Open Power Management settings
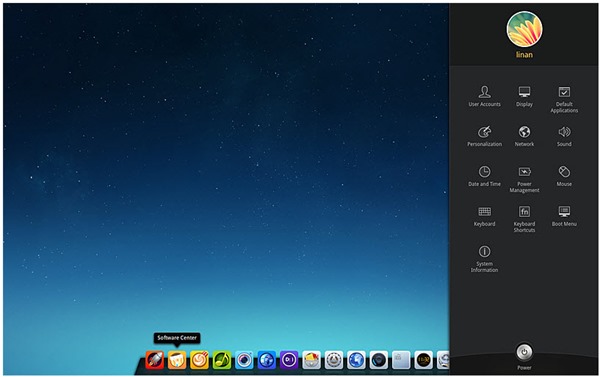Image resolution: width=600 pixels, height=377 pixels. coord(524,179)
